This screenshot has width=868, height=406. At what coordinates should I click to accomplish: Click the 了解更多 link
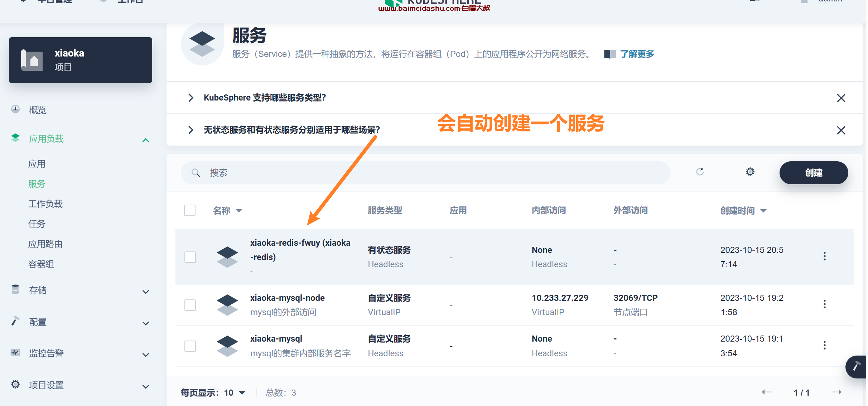pos(637,54)
